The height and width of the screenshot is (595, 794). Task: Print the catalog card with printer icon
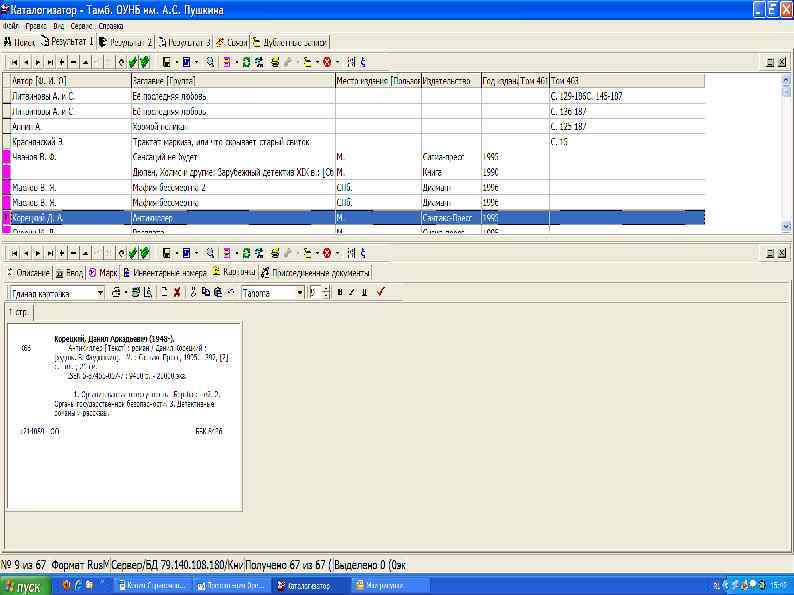116,292
